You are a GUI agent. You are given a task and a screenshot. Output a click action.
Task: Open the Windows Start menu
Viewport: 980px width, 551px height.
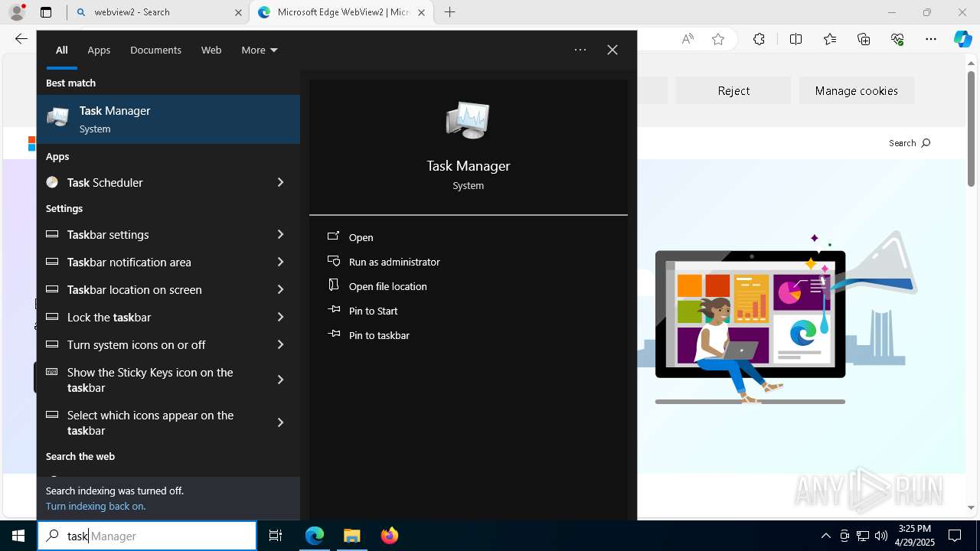(x=18, y=536)
